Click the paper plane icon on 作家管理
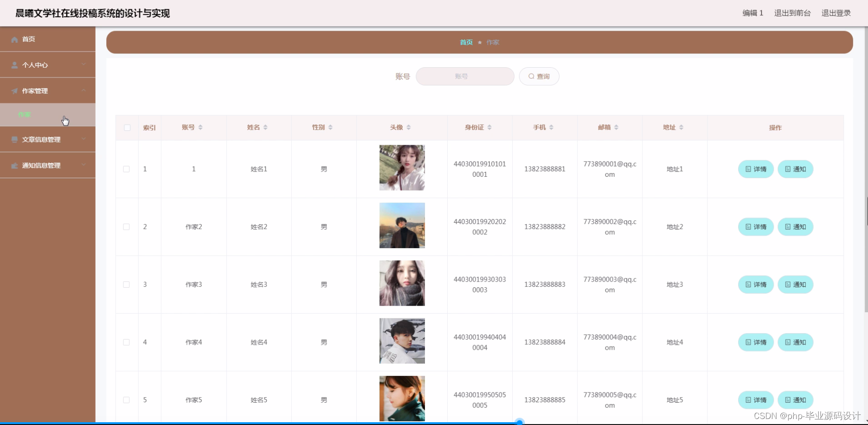 tap(13, 90)
